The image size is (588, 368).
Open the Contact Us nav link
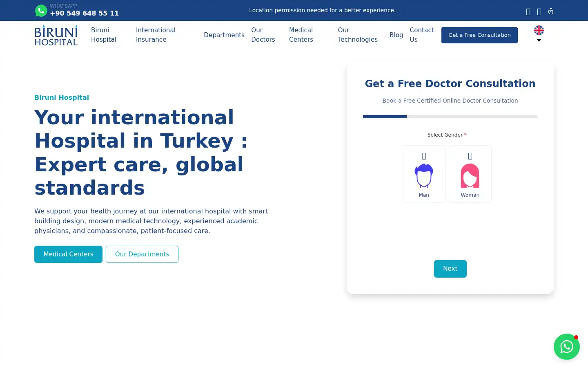tap(422, 35)
